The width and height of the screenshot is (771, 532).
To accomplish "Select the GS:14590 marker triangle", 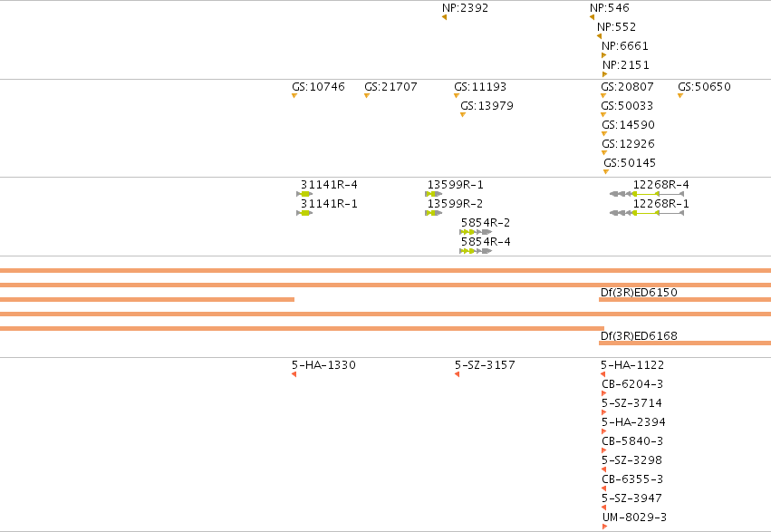I will pos(604,134).
